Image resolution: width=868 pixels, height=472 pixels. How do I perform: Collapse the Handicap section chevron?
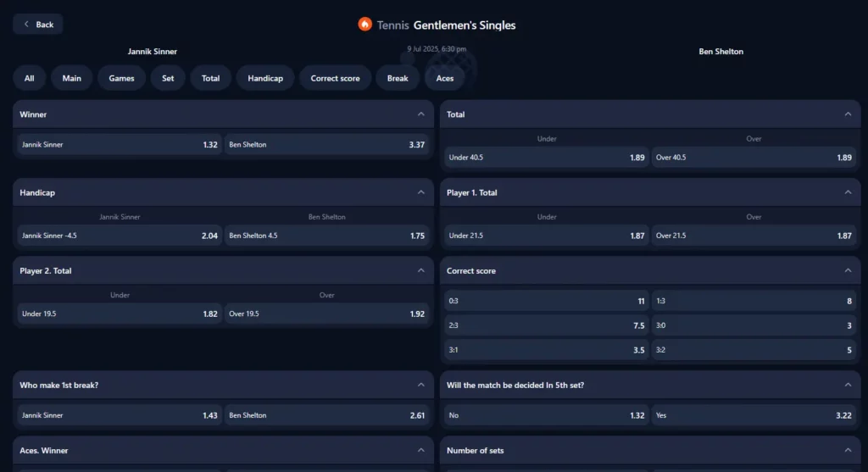point(421,192)
